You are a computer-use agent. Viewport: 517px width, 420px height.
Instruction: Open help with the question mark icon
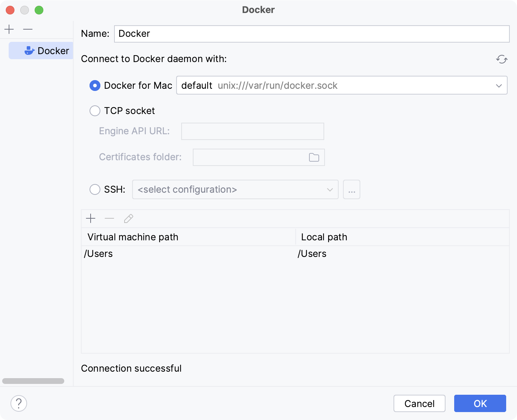coord(19,403)
